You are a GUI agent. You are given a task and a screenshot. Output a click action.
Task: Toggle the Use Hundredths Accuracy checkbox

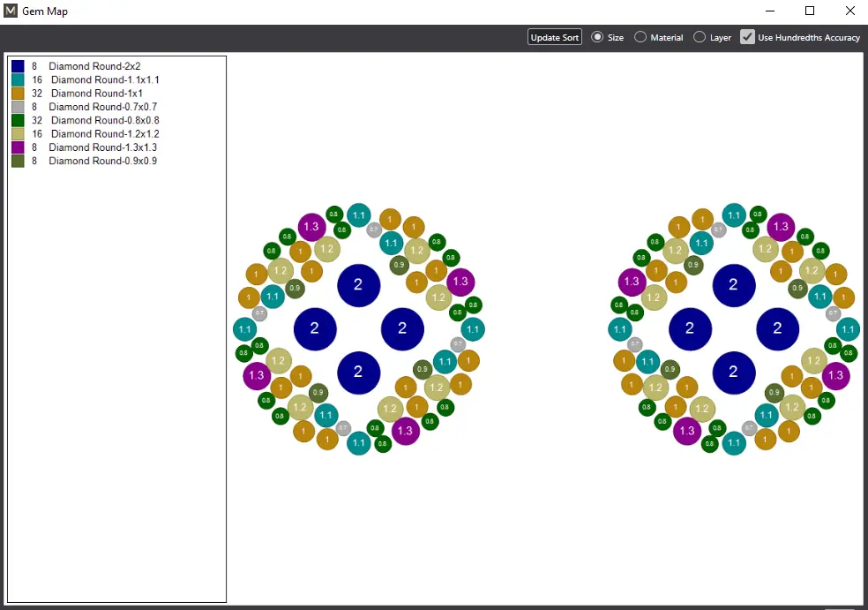click(x=748, y=37)
